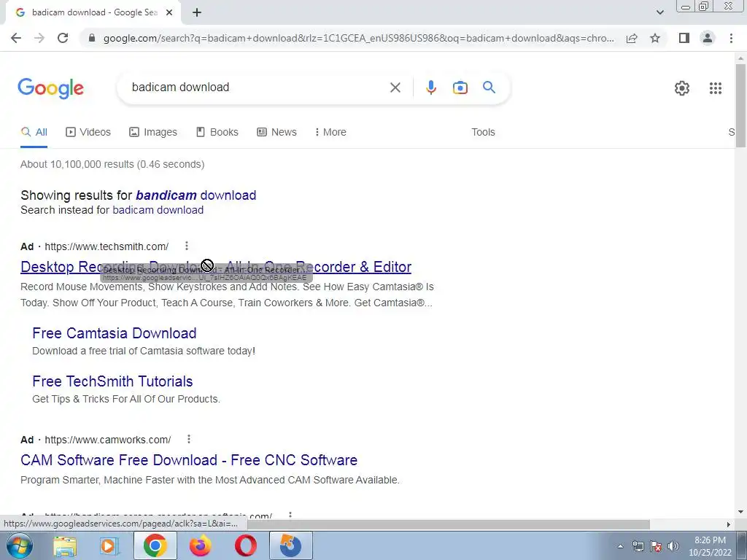Switch to Videos results
Image resolution: width=747 pixels, height=560 pixels.
[88, 133]
